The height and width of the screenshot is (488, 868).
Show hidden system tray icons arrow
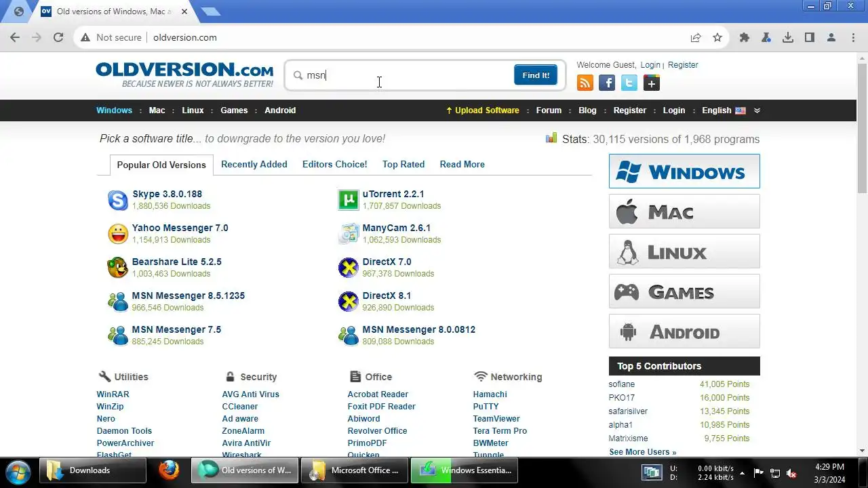coord(742,472)
